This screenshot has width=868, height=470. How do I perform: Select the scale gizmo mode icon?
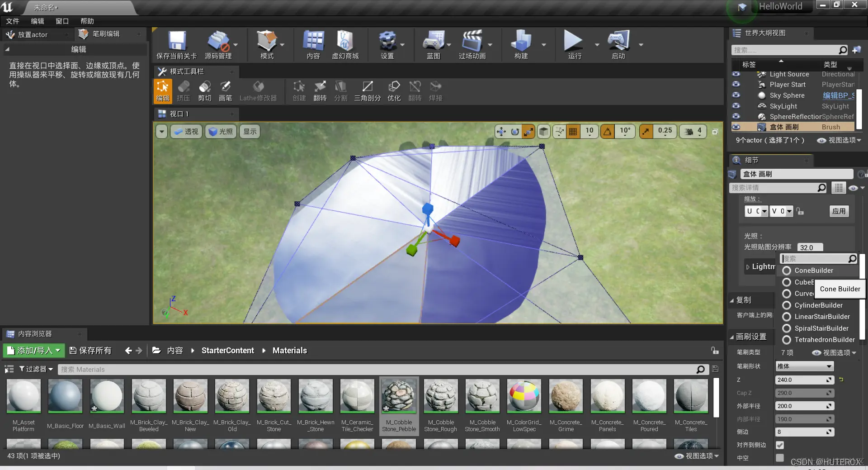pyautogui.click(x=528, y=132)
